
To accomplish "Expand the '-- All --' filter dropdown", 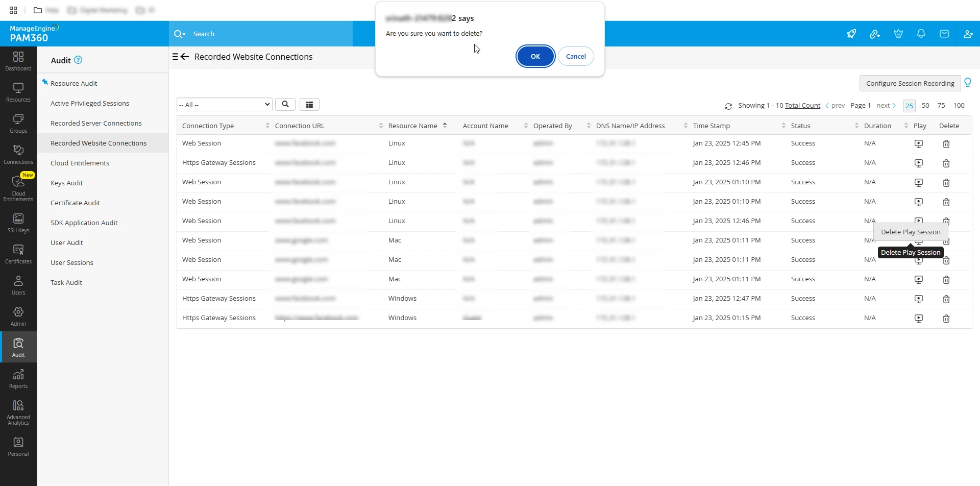I will [225, 105].
